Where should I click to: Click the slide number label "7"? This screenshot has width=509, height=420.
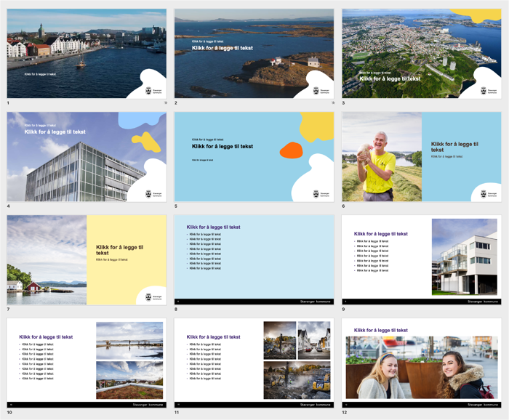(8, 309)
